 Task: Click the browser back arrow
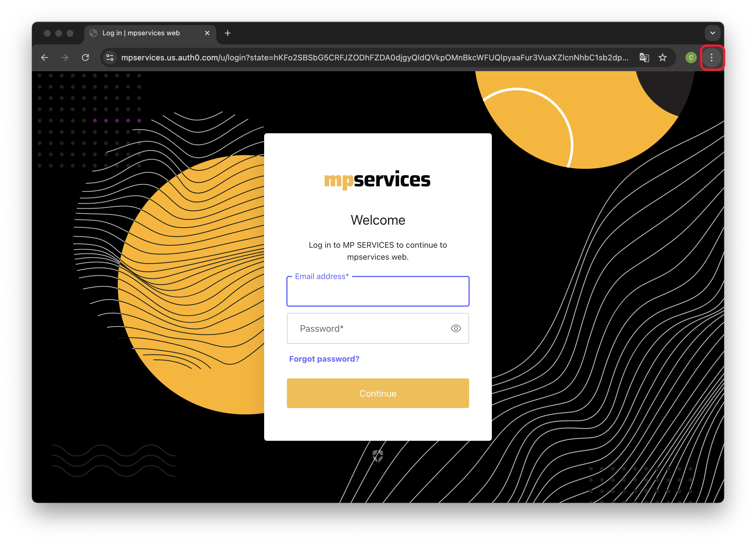[x=45, y=58]
